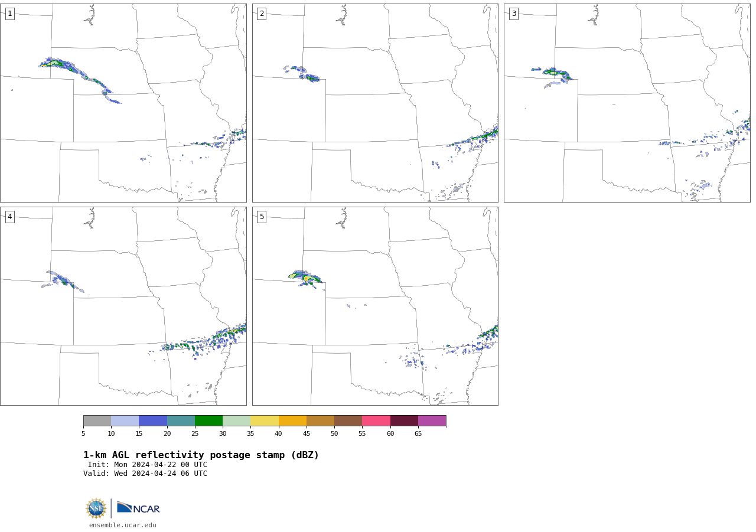This screenshot has width=756, height=532.
Task: Click the ensemble.ucar.edu text
Action: (x=123, y=525)
